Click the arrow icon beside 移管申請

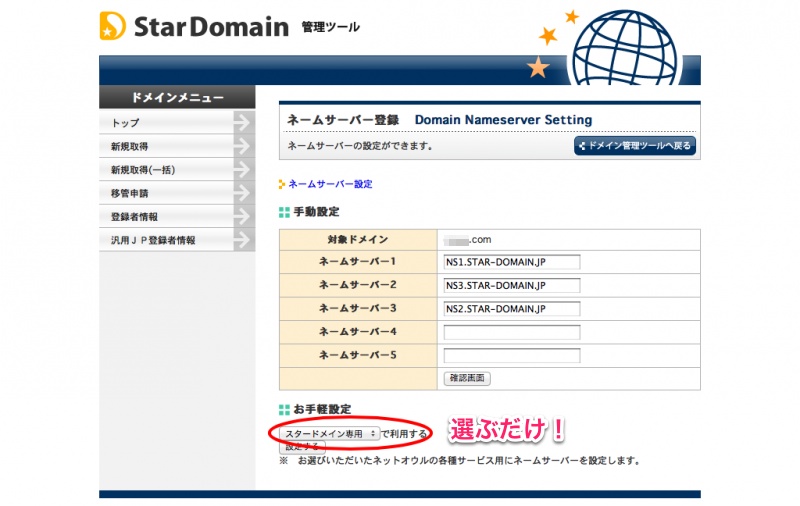pos(244,193)
